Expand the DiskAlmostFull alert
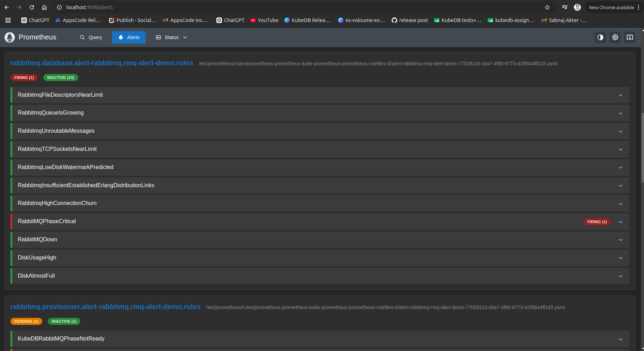 (x=320, y=276)
